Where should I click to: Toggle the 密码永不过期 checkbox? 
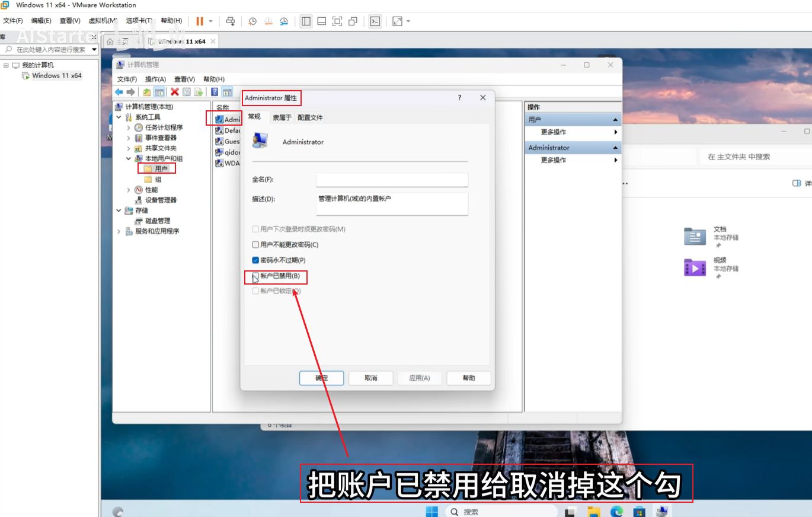click(255, 260)
